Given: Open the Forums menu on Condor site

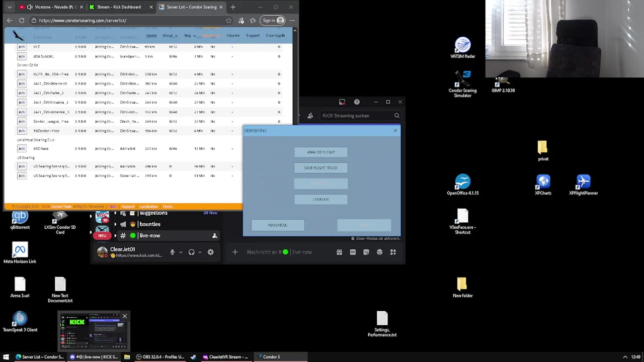Looking at the screenshot, I should (x=233, y=36).
